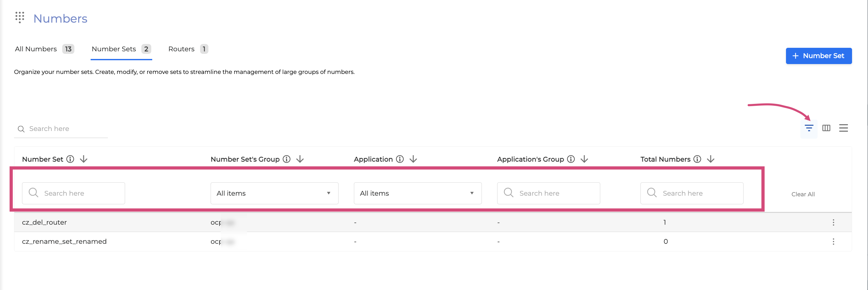
Task: Click the add Number Set button
Action: (x=819, y=56)
